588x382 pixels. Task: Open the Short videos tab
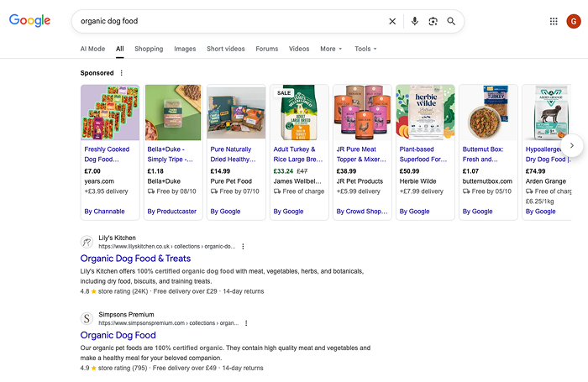(226, 49)
